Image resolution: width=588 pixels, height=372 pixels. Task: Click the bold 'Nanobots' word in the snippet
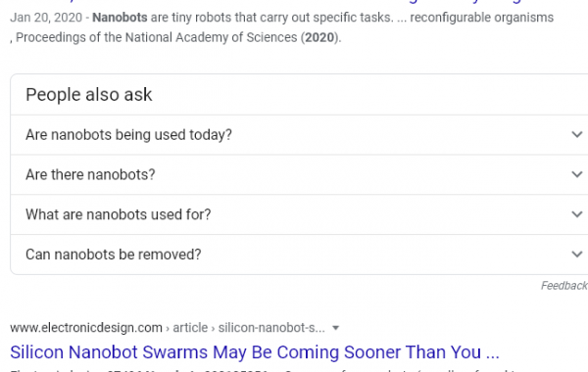120,18
